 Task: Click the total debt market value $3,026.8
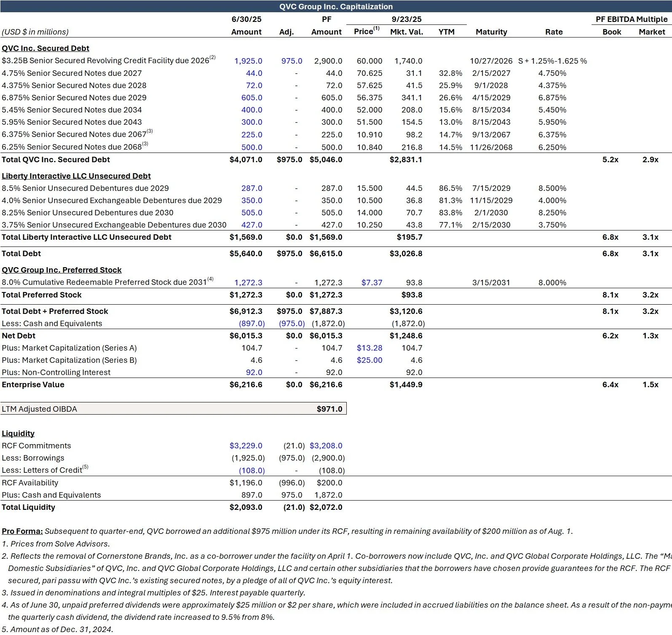point(406,253)
